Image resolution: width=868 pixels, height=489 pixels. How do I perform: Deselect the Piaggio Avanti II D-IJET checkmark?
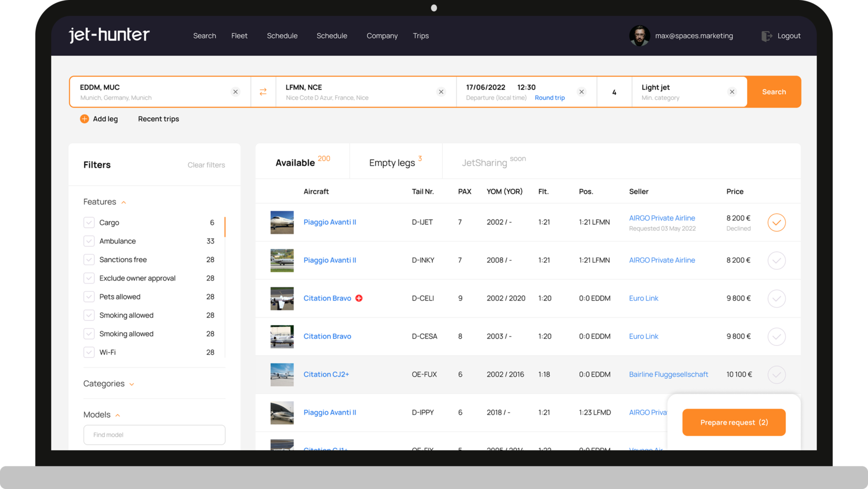click(x=776, y=223)
